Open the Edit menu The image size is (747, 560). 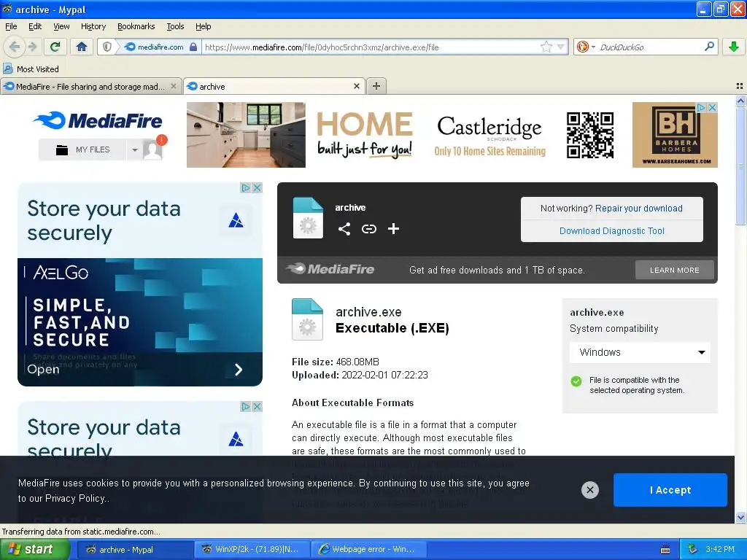point(35,26)
